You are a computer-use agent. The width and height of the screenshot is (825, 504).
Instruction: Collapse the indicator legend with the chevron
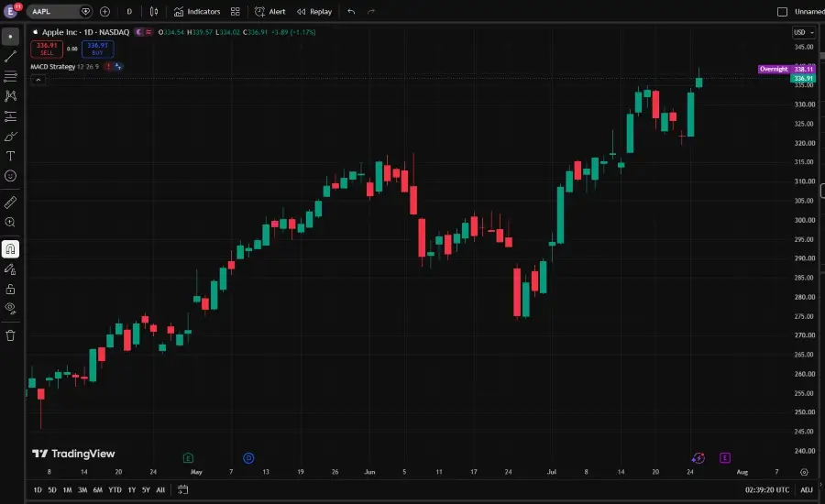tap(38, 80)
